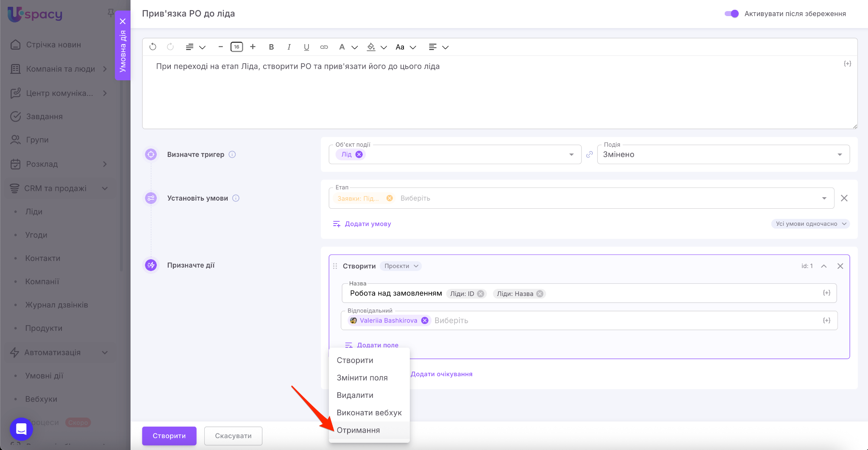Expand the Усі умови одночасно selector
The image size is (868, 450).
[810, 224]
